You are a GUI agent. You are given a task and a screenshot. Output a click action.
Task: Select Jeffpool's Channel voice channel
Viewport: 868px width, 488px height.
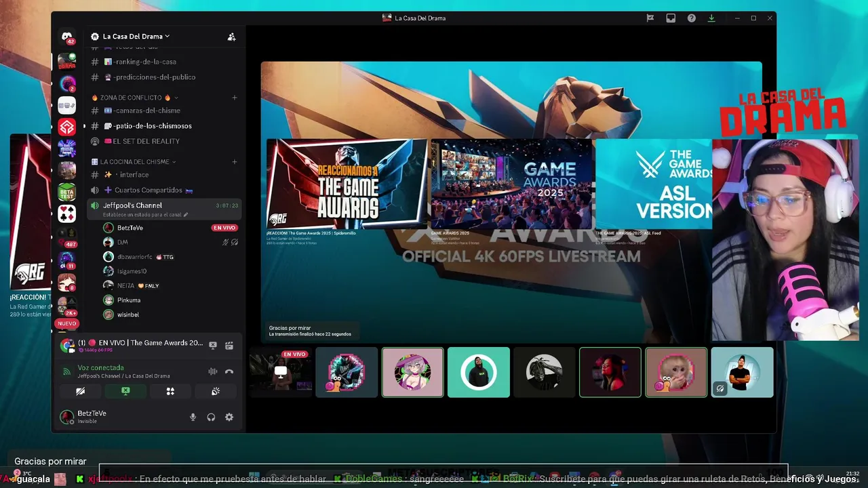pos(132,205)
